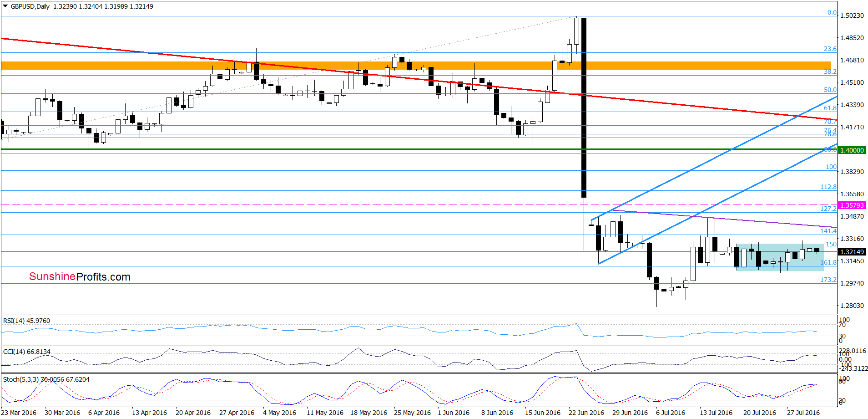The height and width of the screenshot is (419, 868).
Task: Click the 1.38290 price axis label
Action: coord(852,172)
